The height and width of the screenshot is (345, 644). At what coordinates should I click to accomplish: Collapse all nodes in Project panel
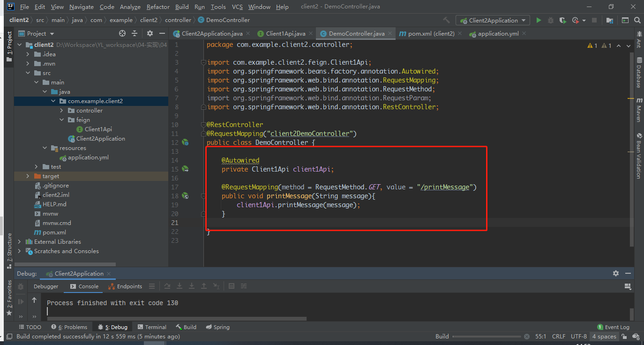[135, 33]
